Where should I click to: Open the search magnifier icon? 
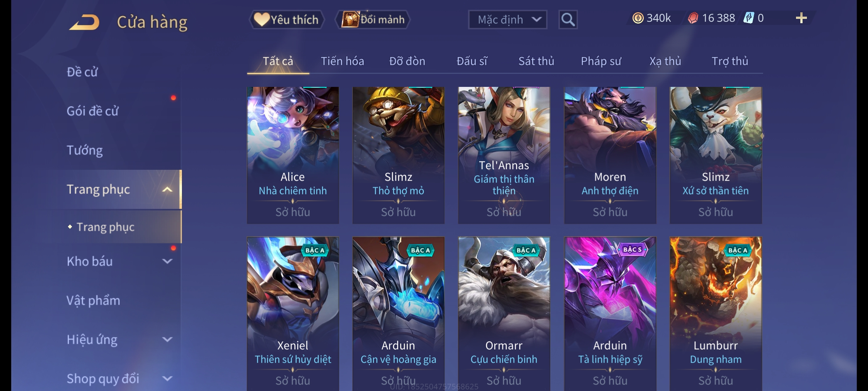[x=568, y=20]
